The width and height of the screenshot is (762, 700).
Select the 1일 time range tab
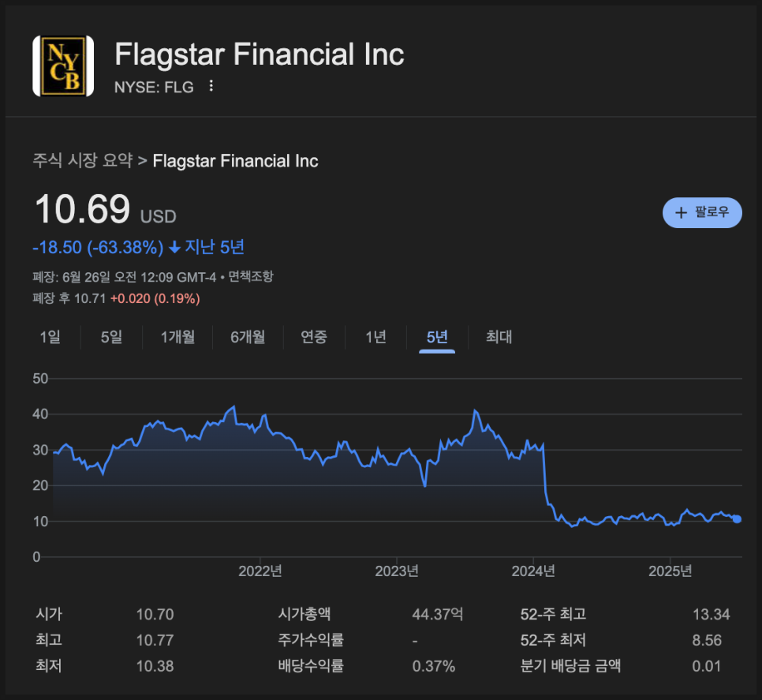coord(50,337)
